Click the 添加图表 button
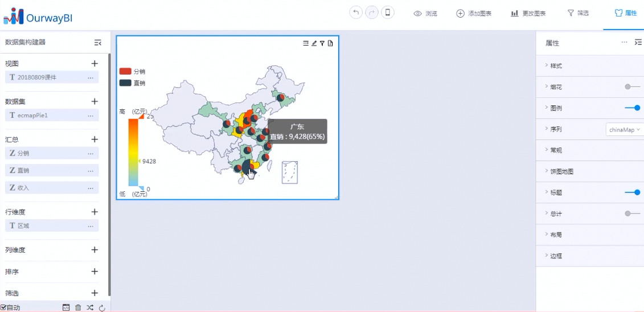Viewport: 644px width, 312px height. pos(474,13)
